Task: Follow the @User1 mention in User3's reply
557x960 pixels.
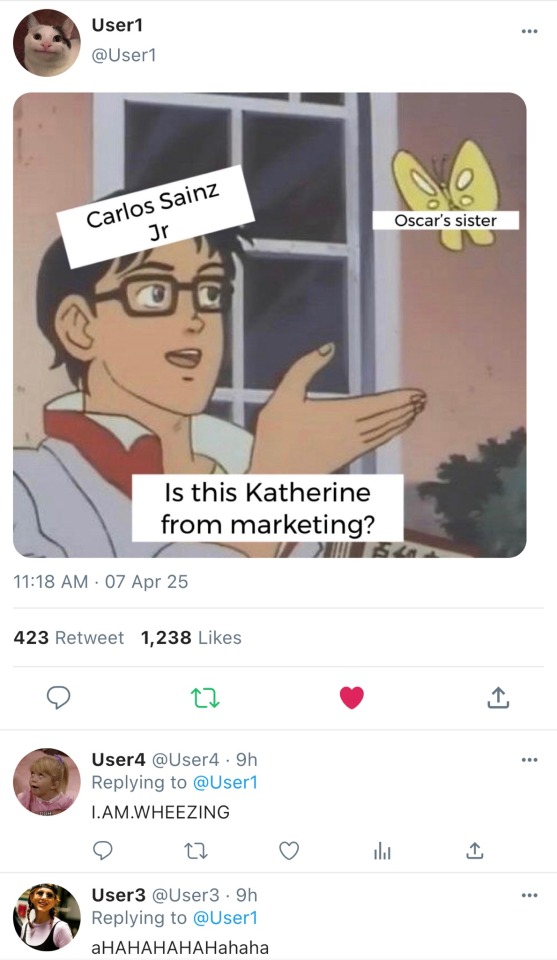Action: click(x=225, y=918)
